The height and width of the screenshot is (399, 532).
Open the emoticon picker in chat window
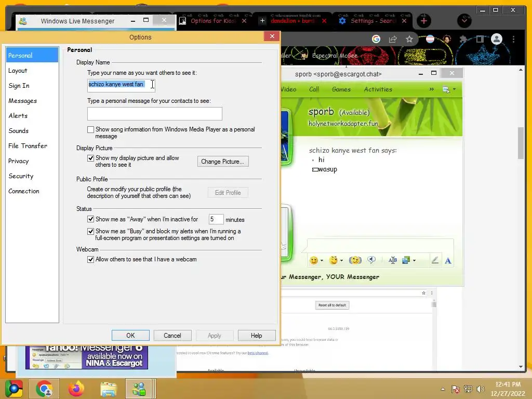point(314,260)
